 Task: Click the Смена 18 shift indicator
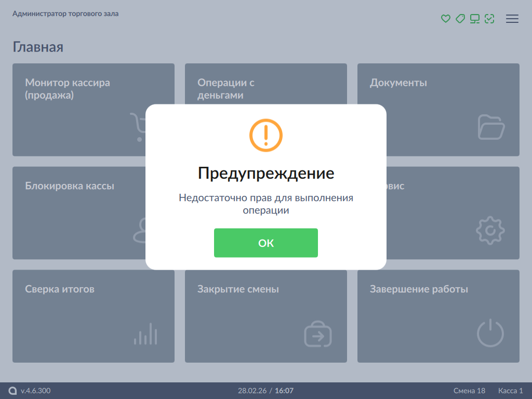point(469,391)
